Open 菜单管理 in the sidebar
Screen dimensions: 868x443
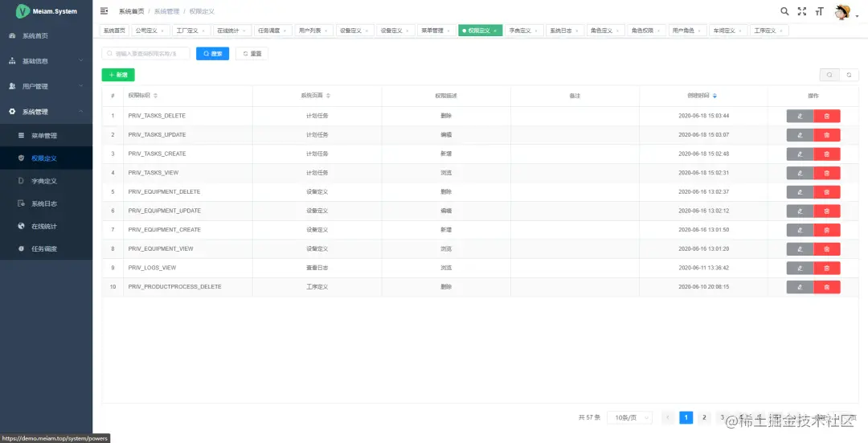click(x=47, y=136)
